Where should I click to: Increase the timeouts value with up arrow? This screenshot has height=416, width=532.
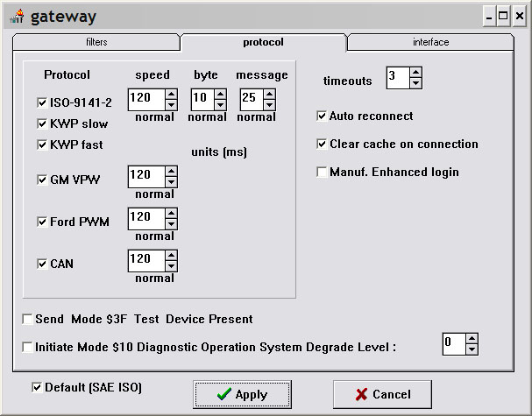[x=415, y=74]
